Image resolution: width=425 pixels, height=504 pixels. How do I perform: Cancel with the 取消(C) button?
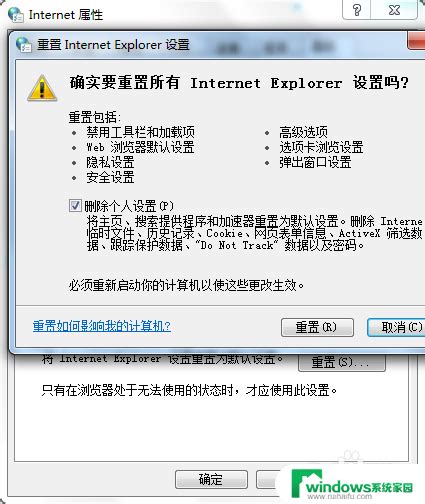[x=396, y=327]
